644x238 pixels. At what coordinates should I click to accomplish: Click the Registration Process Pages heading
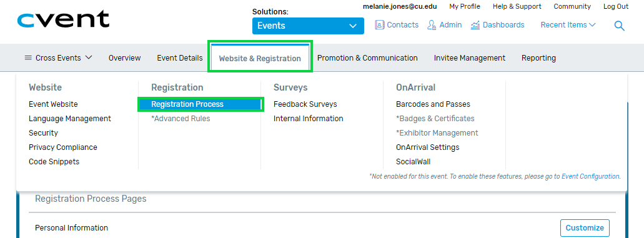tap(91, 199)
